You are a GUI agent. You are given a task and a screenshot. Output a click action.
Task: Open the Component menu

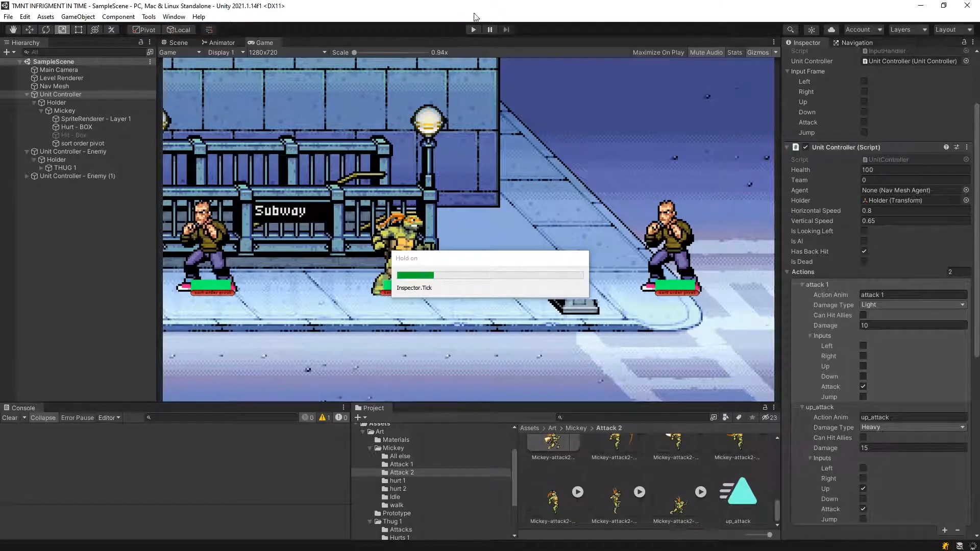pos(118,17)
